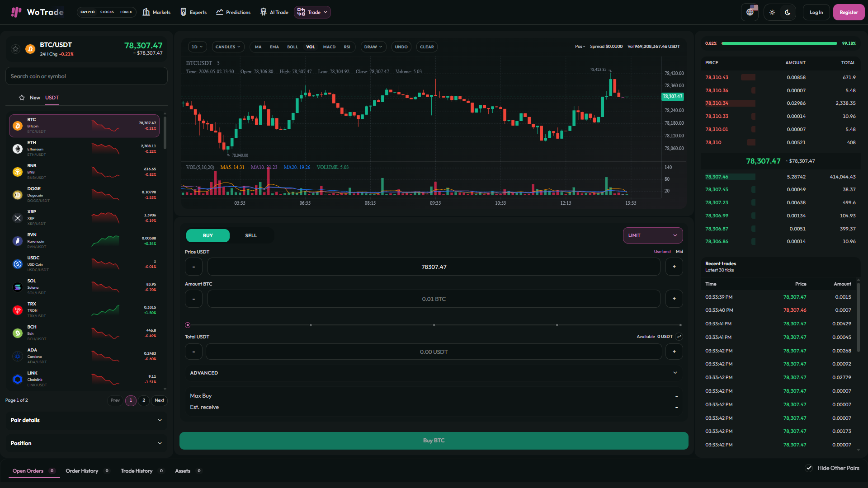Open the 1D timeframe dropdown
The image size is (868, 488).
tap(197, 47)
